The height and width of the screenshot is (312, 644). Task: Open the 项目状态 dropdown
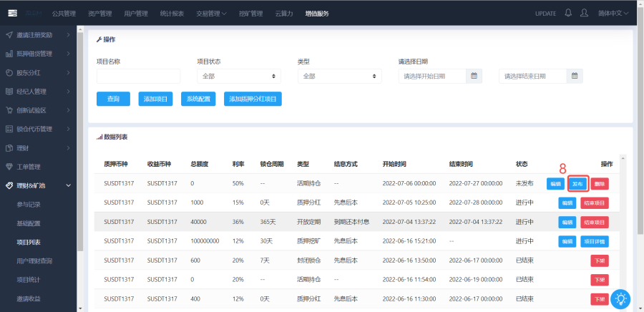click(239, 76)
